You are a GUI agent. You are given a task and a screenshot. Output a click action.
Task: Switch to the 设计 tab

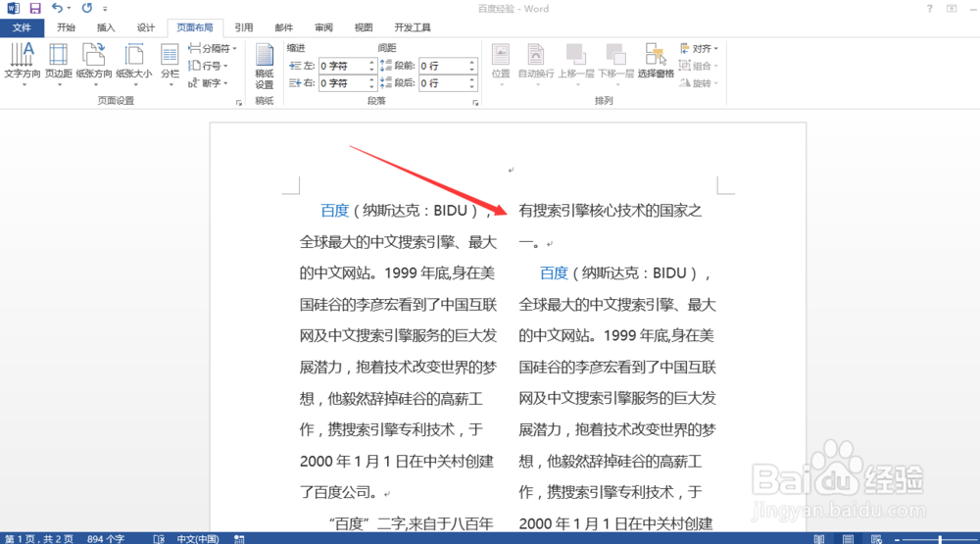[146, 27]
